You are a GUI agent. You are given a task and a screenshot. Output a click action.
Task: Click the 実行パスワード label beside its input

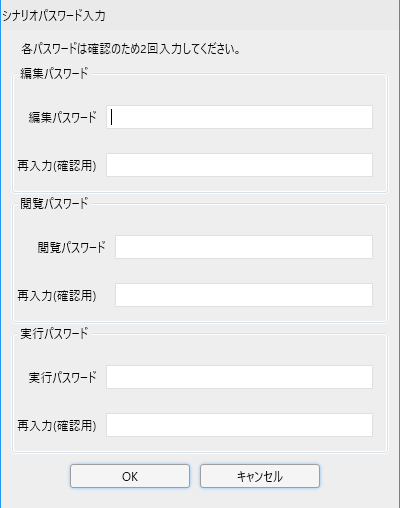tap(63, 377)
